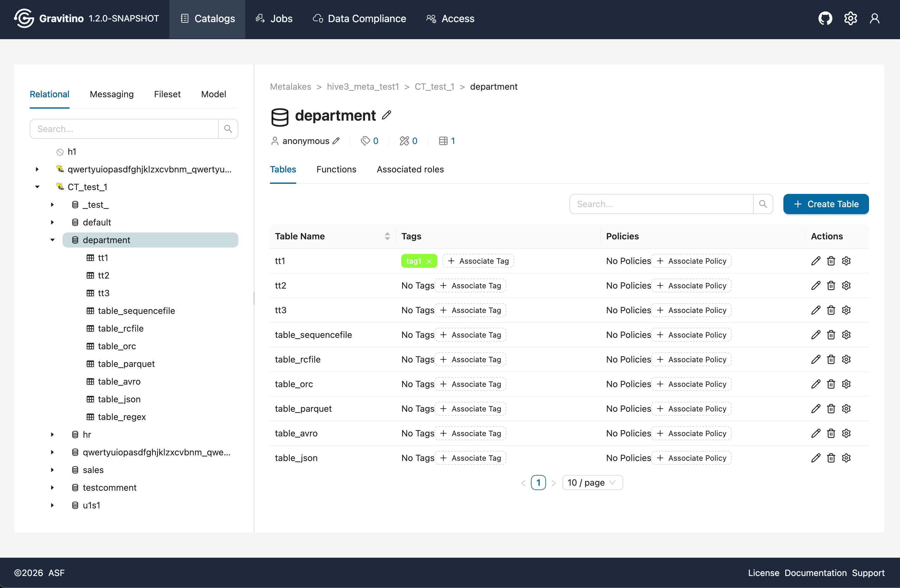Collapse the department schema tree node
Viewport: 900px width, 588px height.
pyautogui.click(x=52, y=240)
